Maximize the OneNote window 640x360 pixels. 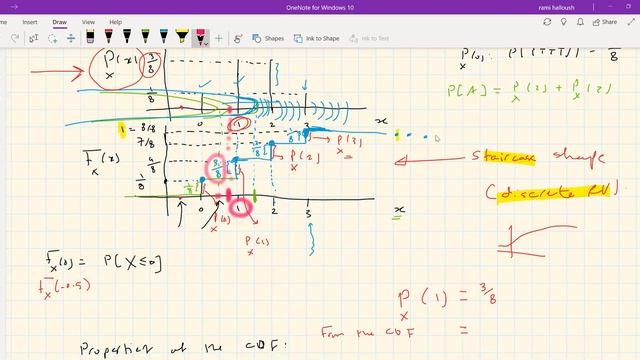(x=629, y=7)
